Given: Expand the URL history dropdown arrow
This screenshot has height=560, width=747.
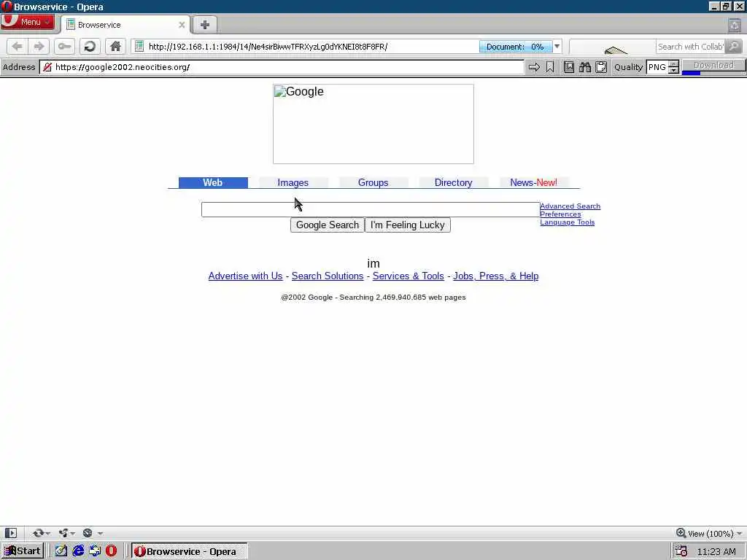Looking at the screenshot, I should pyautogui.click(x=557, y=46).
